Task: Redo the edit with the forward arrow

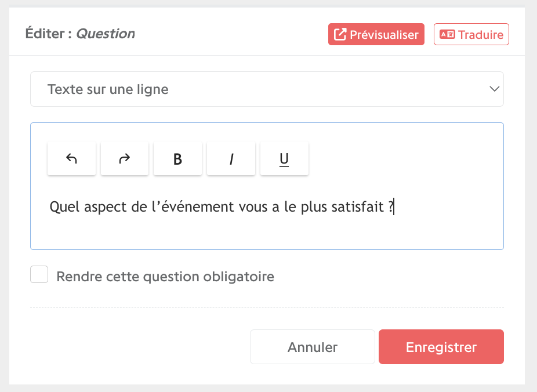Action: tap(125, 158)
